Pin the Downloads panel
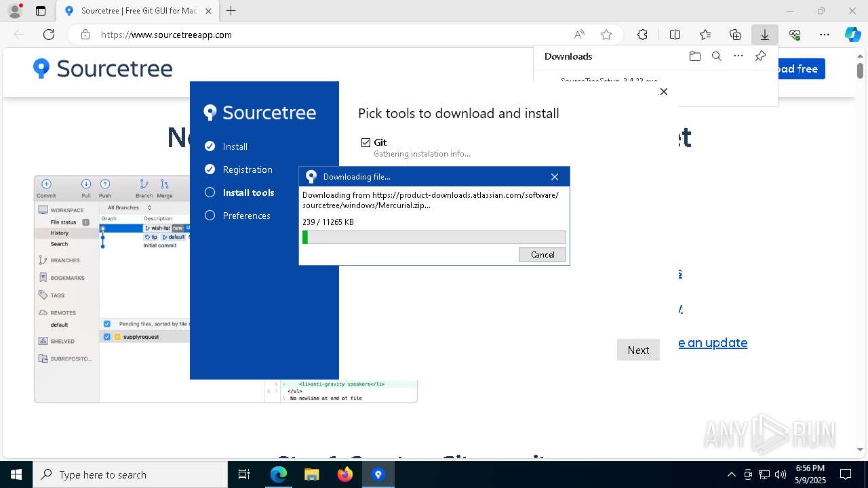868x488 pixels. [760, 56]
